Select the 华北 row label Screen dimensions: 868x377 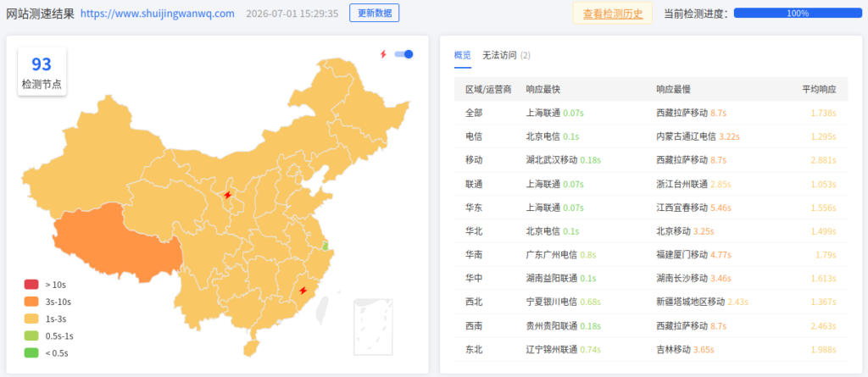click(x=474, y=230)
